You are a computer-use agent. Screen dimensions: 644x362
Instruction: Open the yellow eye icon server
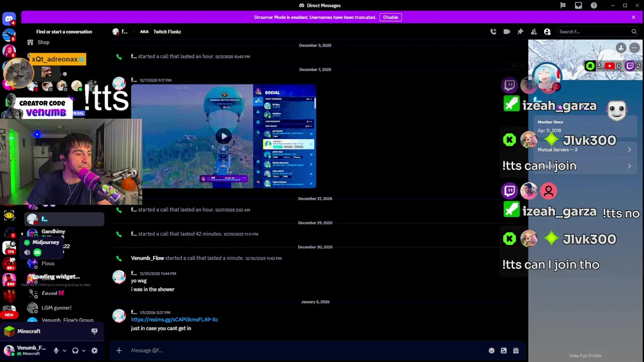tap(9, 216)
